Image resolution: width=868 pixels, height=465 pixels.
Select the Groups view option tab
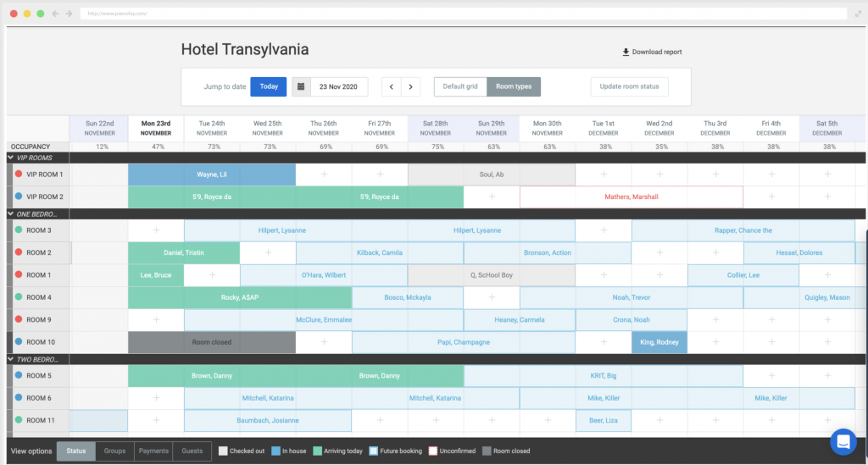click(114, 451)
